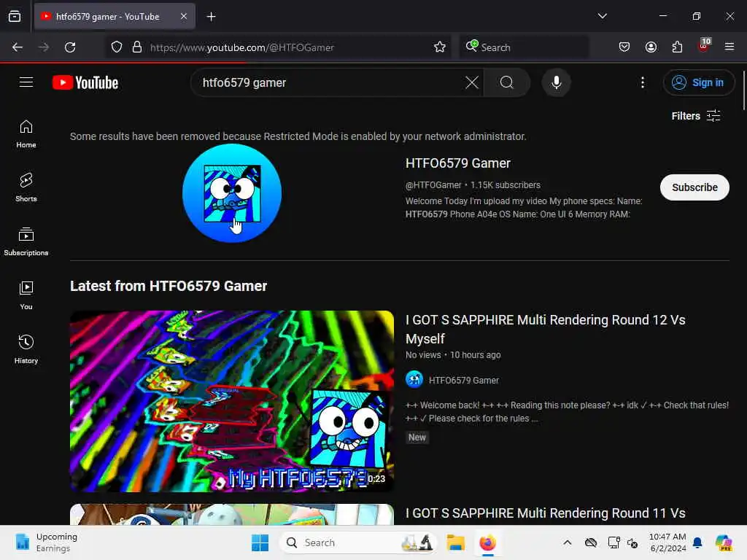Open HTFO6579 Gamer channel title link
The width and height of the screenshot is (747, 560).
(458, 163)
